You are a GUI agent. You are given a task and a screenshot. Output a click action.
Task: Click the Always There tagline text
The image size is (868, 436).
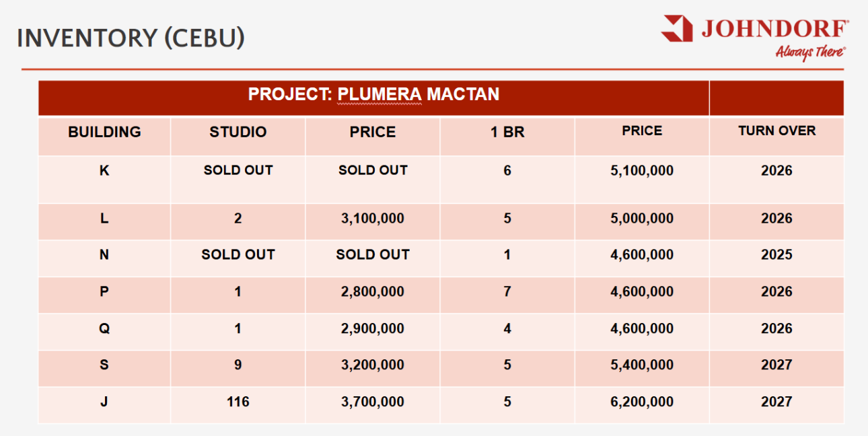point(810,52)
